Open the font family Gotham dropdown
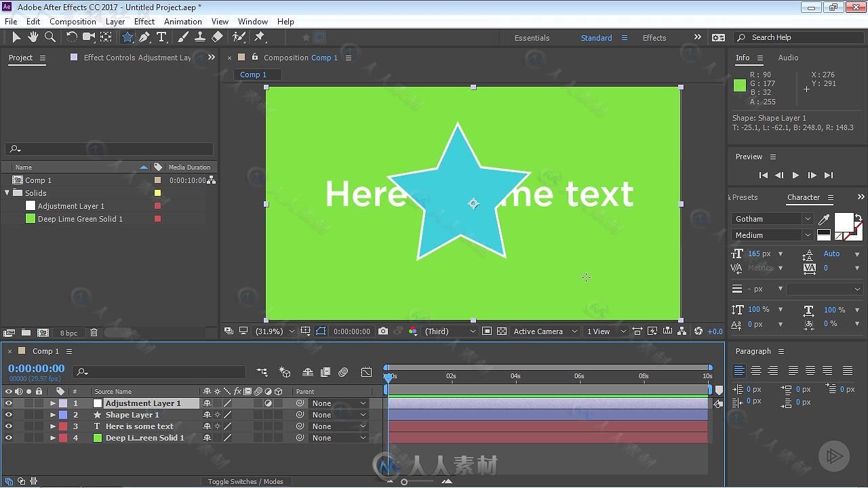 (772, 219)
